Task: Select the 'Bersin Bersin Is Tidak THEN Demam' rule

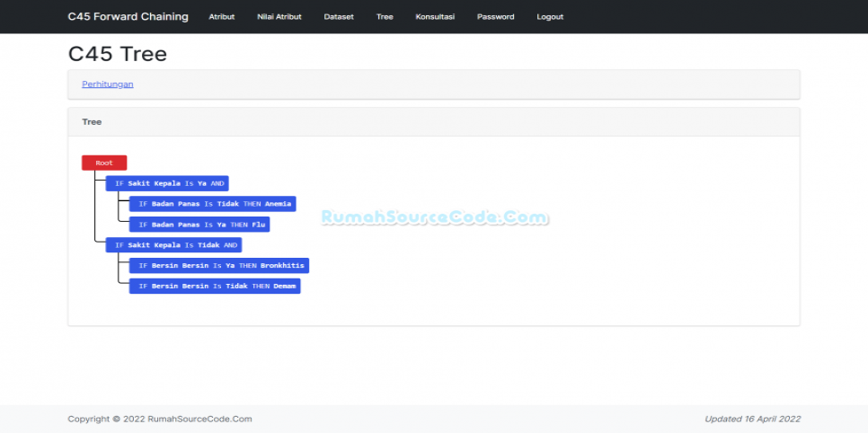Action: coord(214,286)
